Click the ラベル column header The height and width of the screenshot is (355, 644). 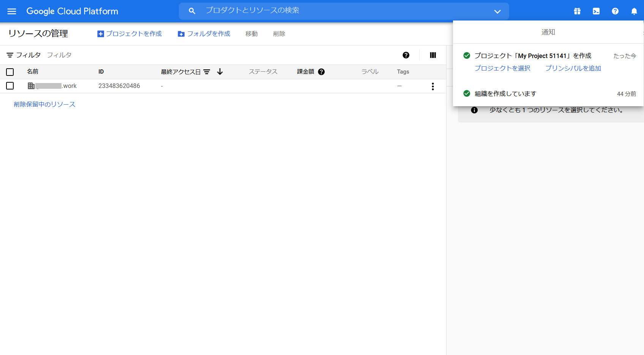(370, 72)
